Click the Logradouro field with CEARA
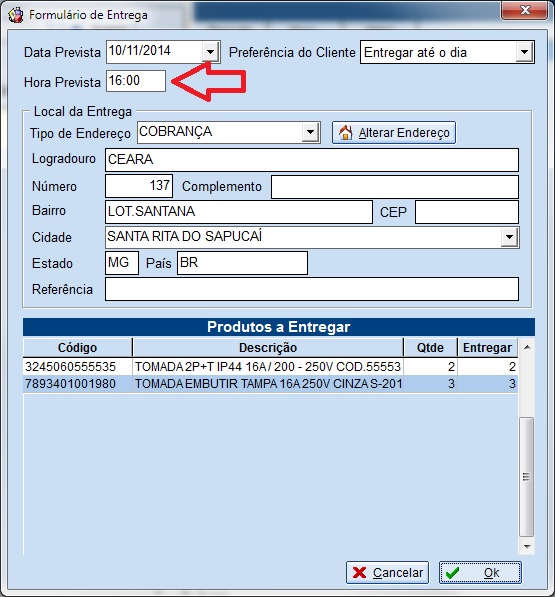The image size is (555, 597). pyautogui.click(x=312, y=160)
